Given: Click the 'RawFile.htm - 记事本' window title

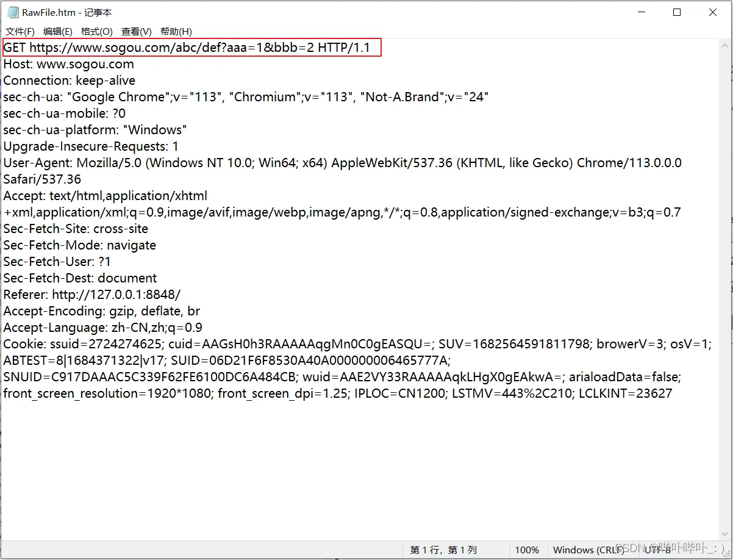Looking at the screenshot, I should pyautogui.click(x=67, y=12).
